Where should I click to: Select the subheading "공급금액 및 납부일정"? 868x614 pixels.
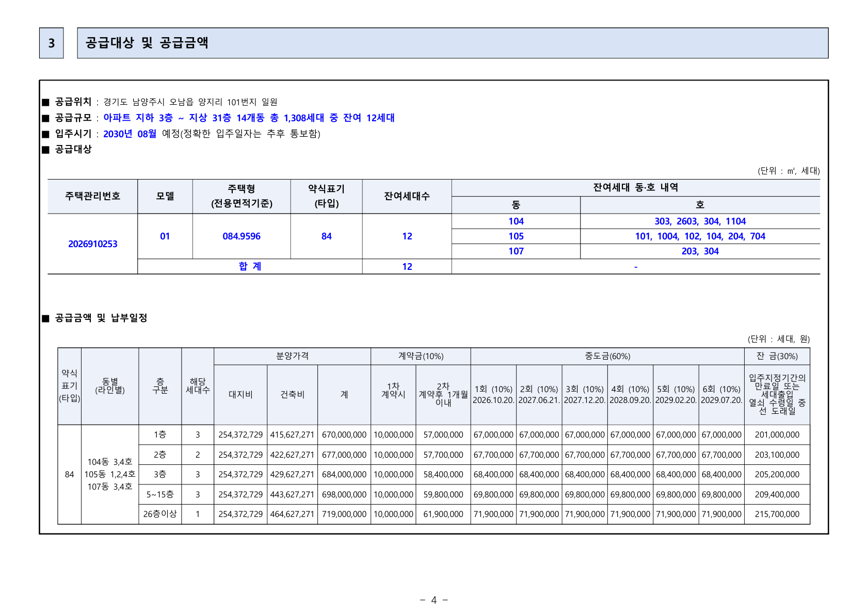[101, 318]
